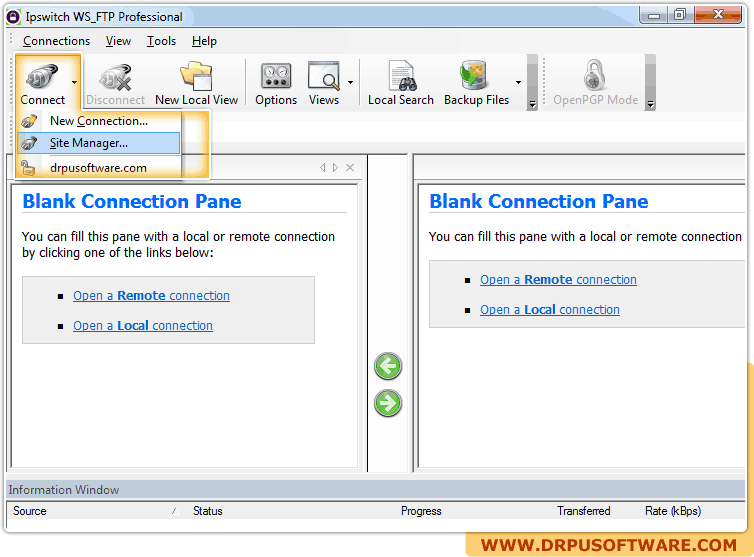Image resolution: width=754 pixels, height=557 pixels.
Task: Select drpusoftware.com saved site entry
Action: tap(99, 168)
